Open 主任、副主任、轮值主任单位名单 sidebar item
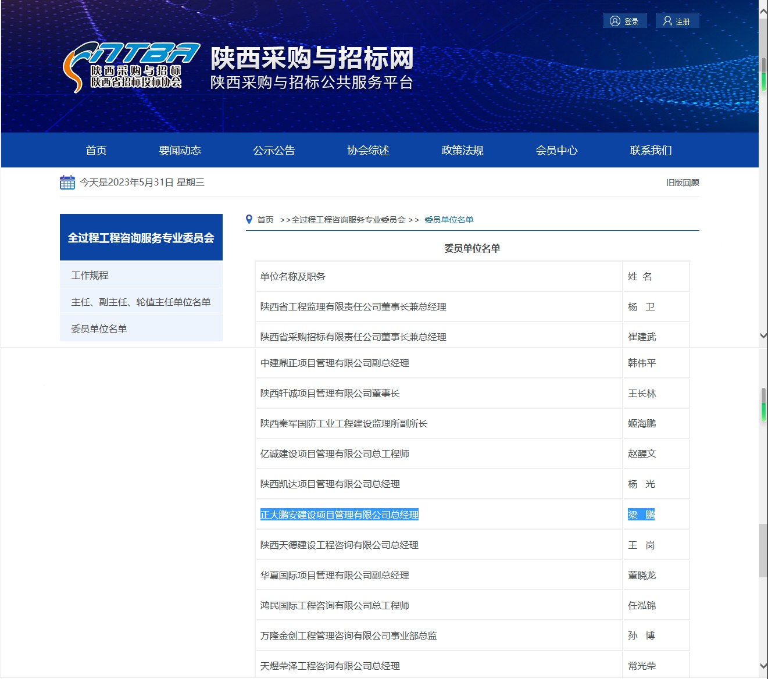Viewport: 768px width, 700px height. coord(141,302)
